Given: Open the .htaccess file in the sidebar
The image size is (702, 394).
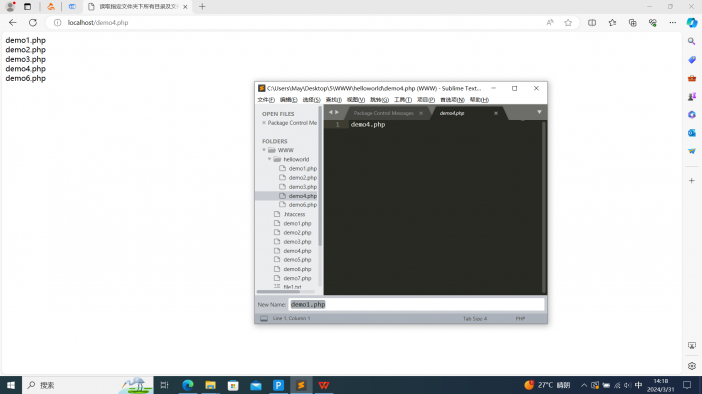Looking at the screenshot, I should coord(294,214).
